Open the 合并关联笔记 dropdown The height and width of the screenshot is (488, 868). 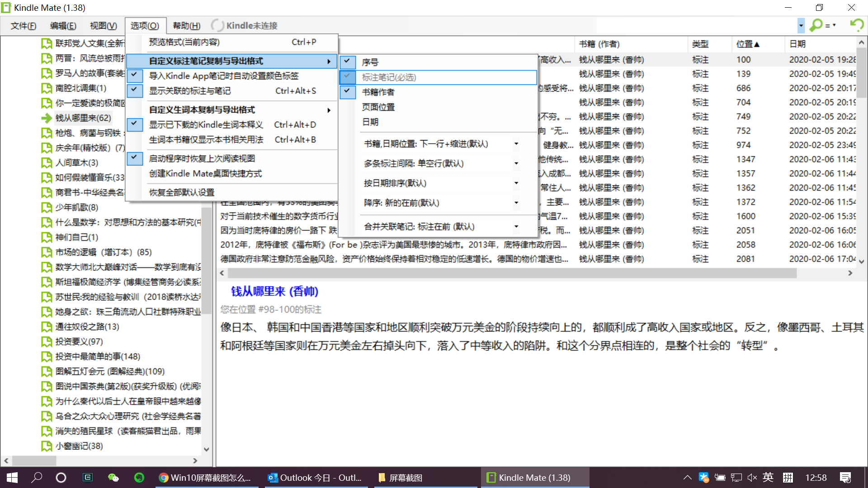pos(516,227)
